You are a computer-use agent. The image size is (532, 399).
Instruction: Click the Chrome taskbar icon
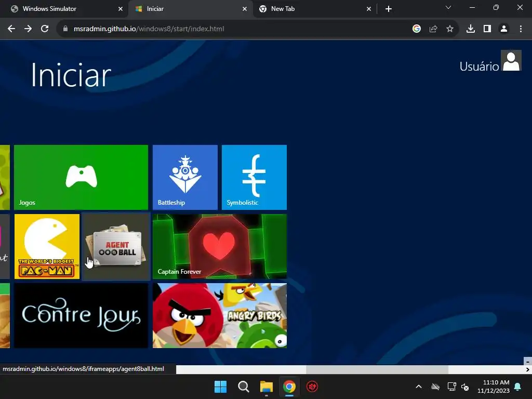click(x=289, y=387)
